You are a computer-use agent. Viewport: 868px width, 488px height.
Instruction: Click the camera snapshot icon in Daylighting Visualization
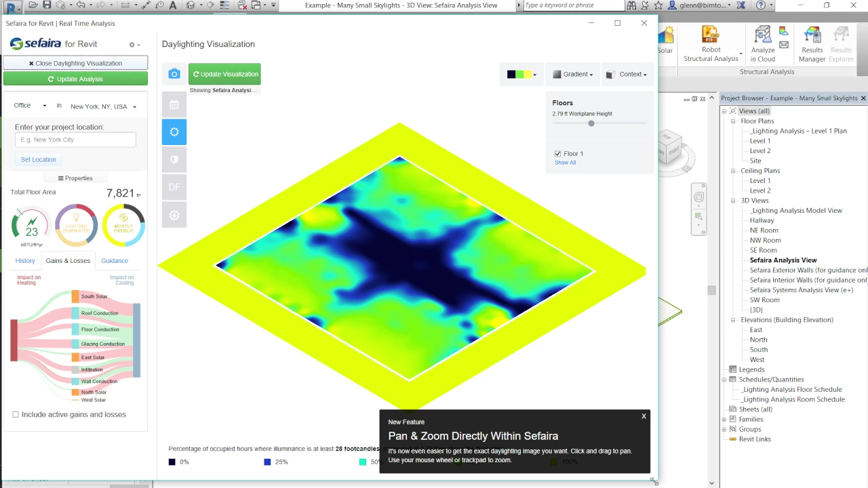(174, 74)
